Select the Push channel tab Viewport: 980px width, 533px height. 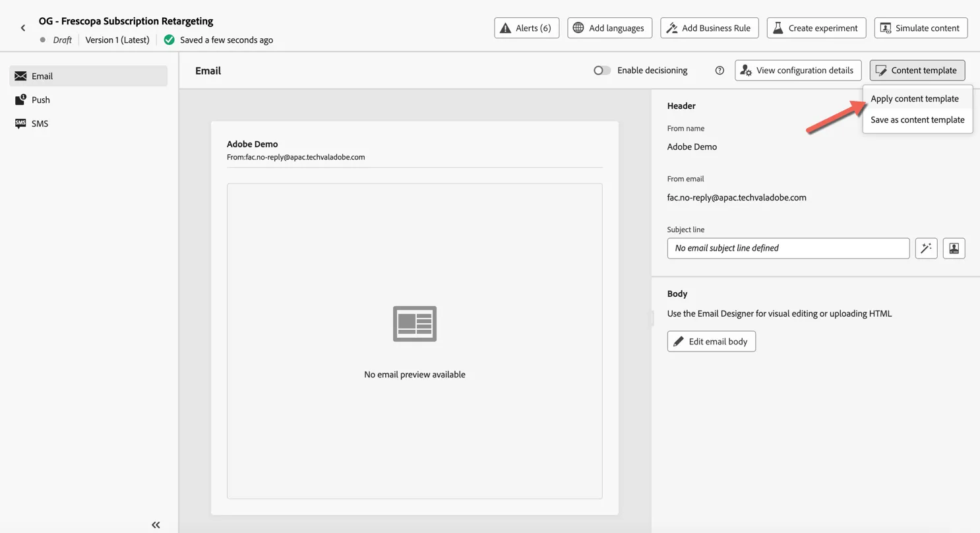[88, 100]
